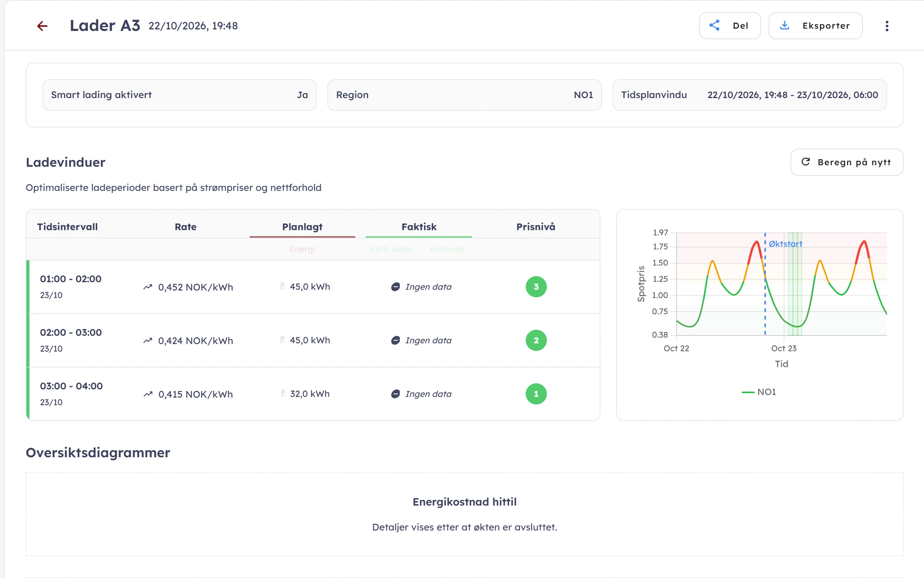Click the status icon in 02:00 - 03:00 row
924x578 pixels.
click(396, 340)
